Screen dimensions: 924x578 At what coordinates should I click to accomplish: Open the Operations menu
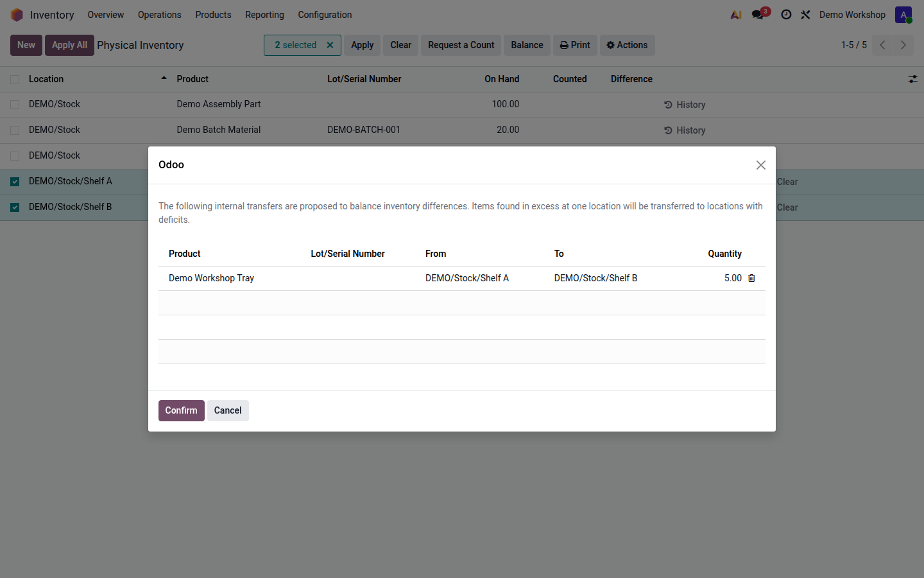pyautogui.click(x=160, y=15)
